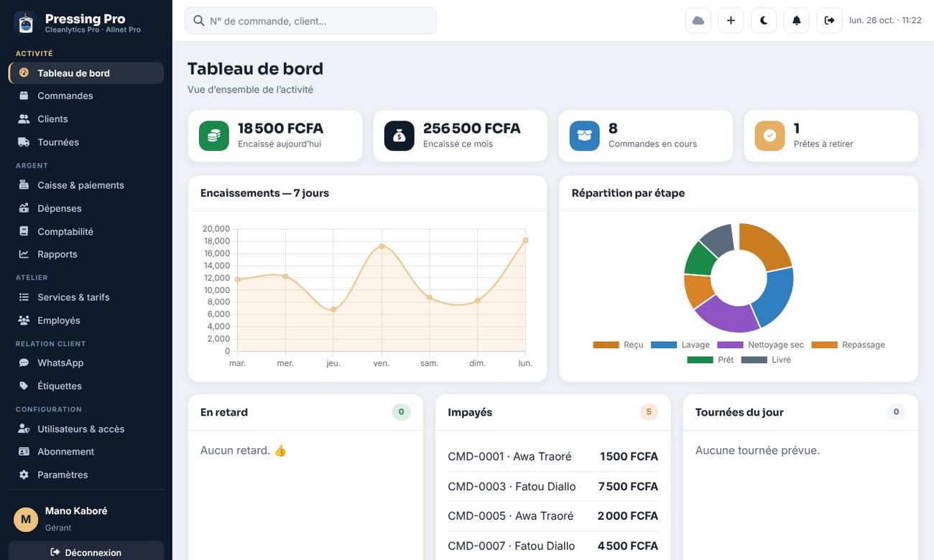The image size is (934, 560).
Task: Open unpaid order CMD-0007 · Fatou Diallo
Action: (x=552, y=546)
